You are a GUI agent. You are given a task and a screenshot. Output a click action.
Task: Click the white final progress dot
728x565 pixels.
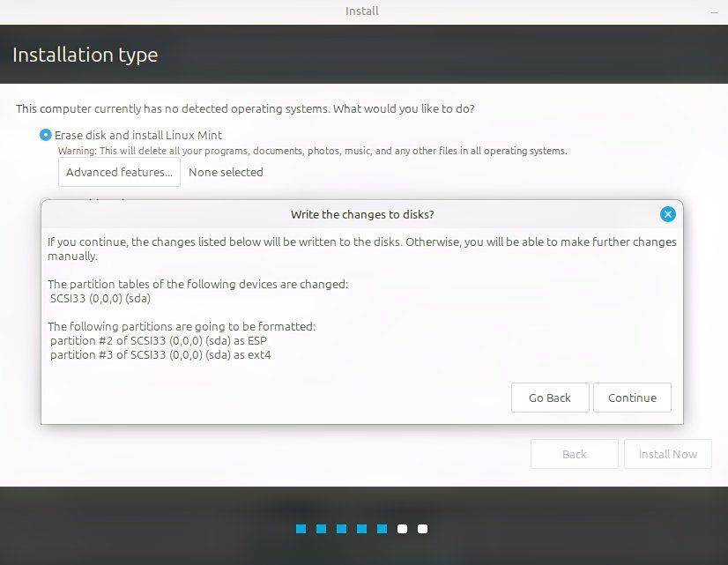421,528
